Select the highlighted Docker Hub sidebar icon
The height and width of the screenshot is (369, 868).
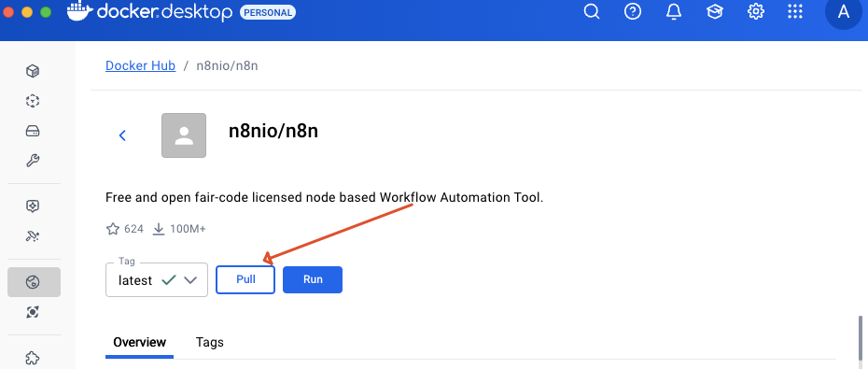pos(34,282)
